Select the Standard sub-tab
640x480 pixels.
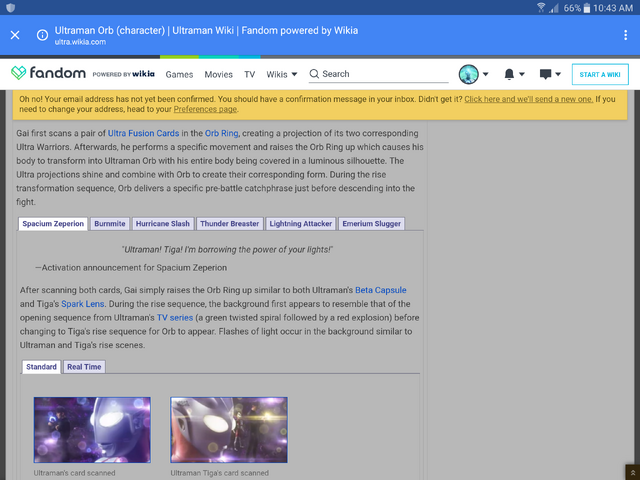click(x=41, y=367)
